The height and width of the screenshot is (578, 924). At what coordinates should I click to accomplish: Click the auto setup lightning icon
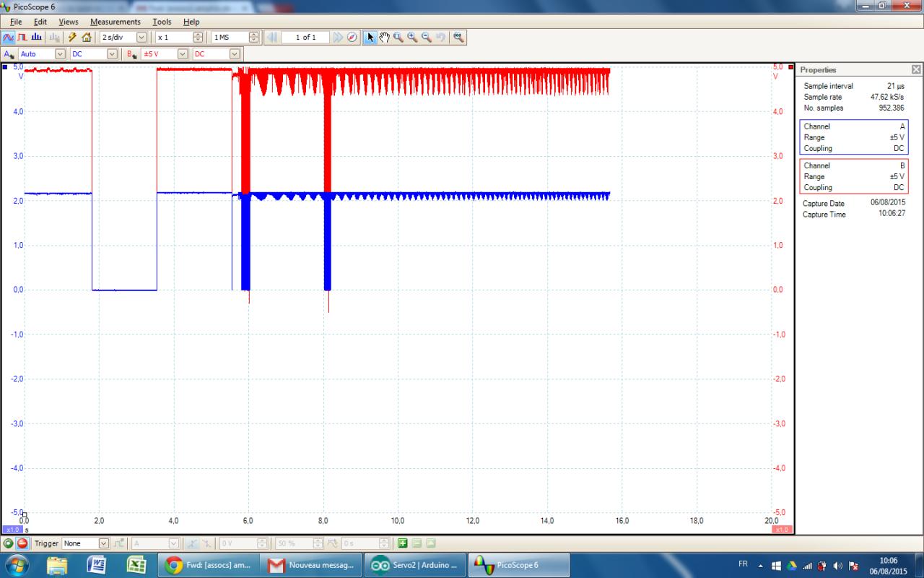coord(72,37)
